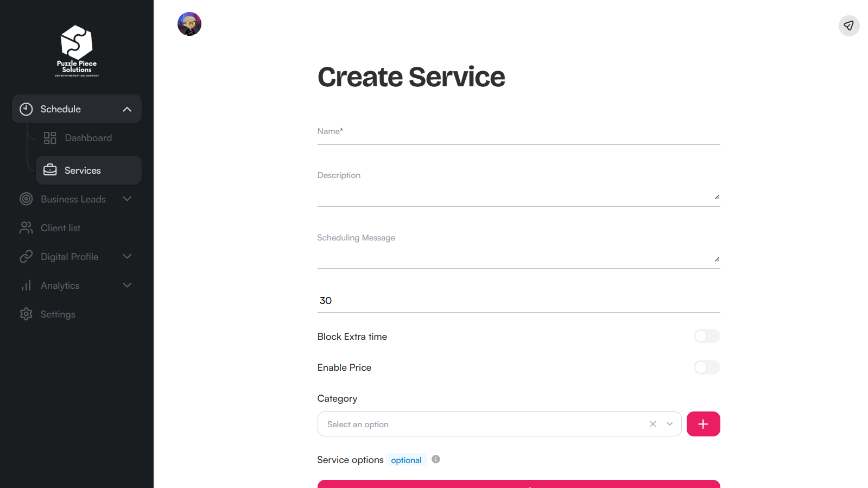This screenshot has height=488, width=868.
Task: Select the Business Leads target icon
Action: (26, 199)
